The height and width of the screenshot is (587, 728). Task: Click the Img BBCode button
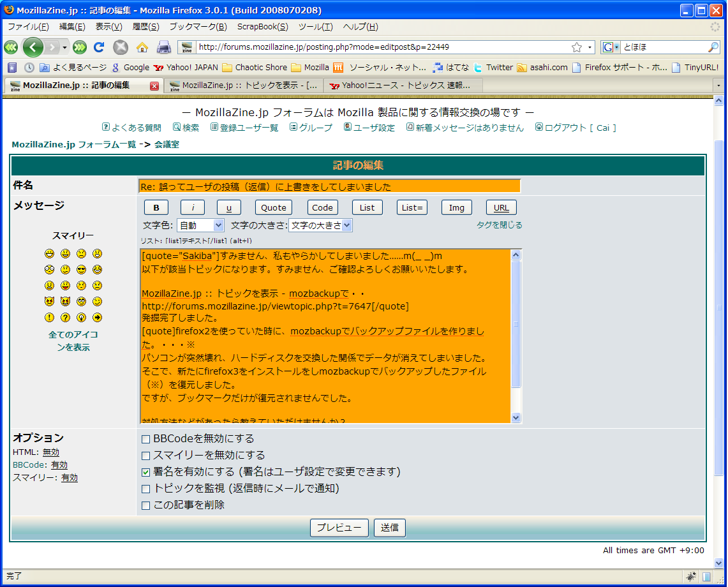coord(456,207)
